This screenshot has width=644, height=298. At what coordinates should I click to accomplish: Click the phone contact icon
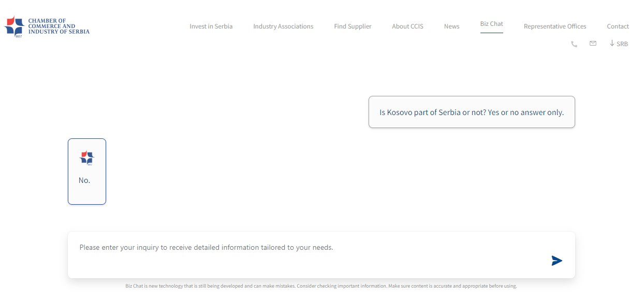click(574, 44)
